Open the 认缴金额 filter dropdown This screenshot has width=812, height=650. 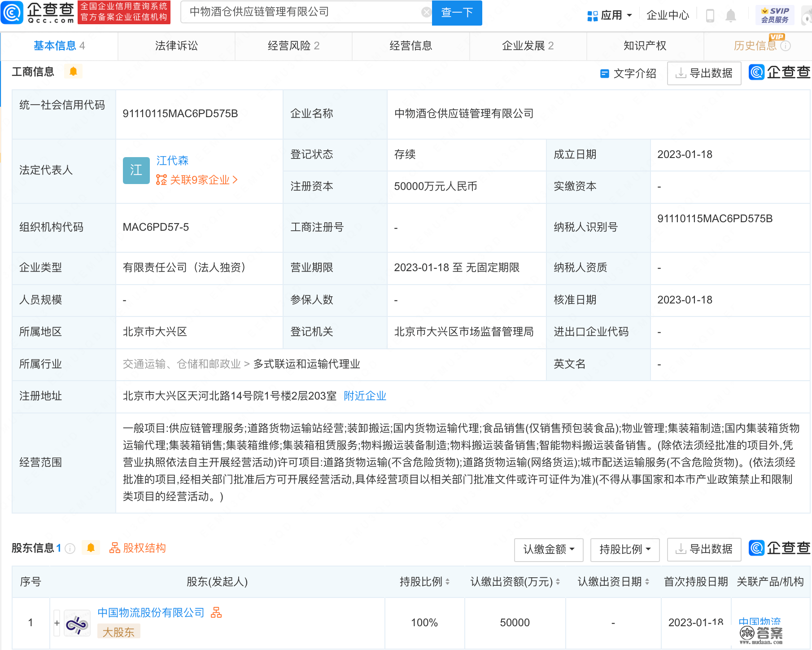pos(549,549)
